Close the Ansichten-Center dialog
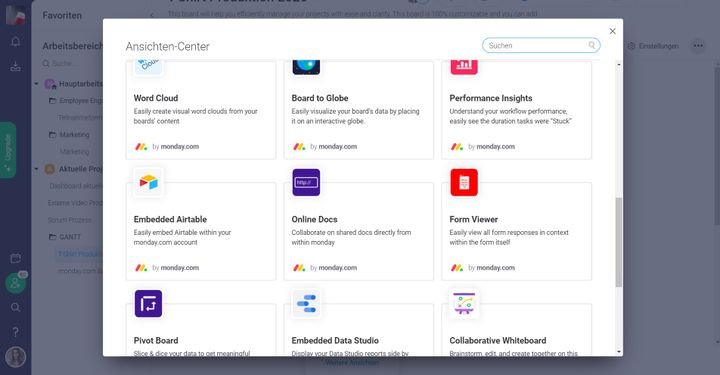 click(612, 31)
